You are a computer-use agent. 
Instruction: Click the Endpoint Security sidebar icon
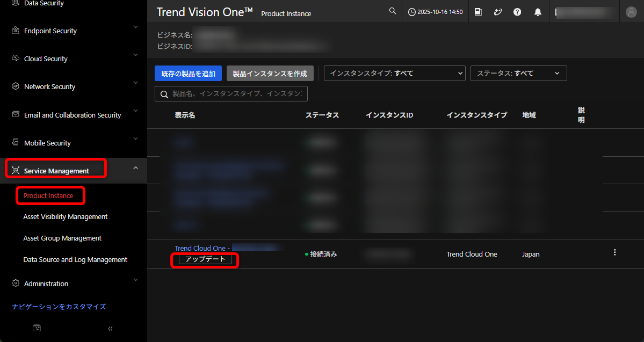click(16, 31)
